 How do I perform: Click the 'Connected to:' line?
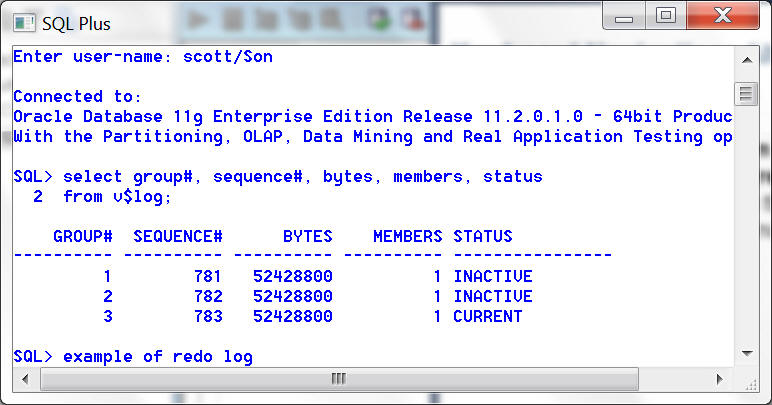[x=77, y=96]
